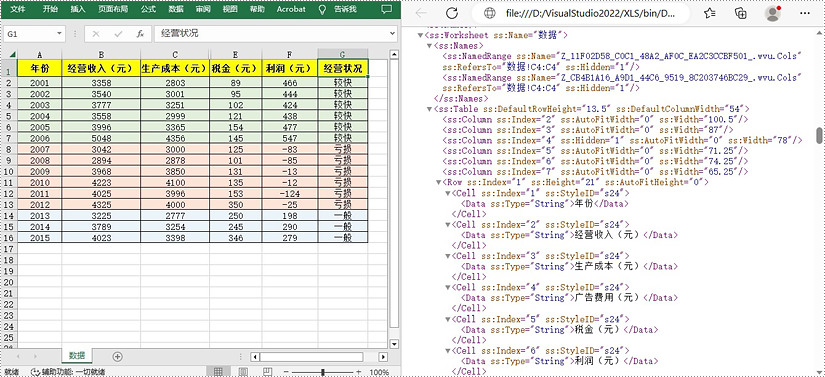The height and width of the screenshot is (377, 825).
Task: Collapse the Cell ss:Index="3" node
Action: click(448, 256)
